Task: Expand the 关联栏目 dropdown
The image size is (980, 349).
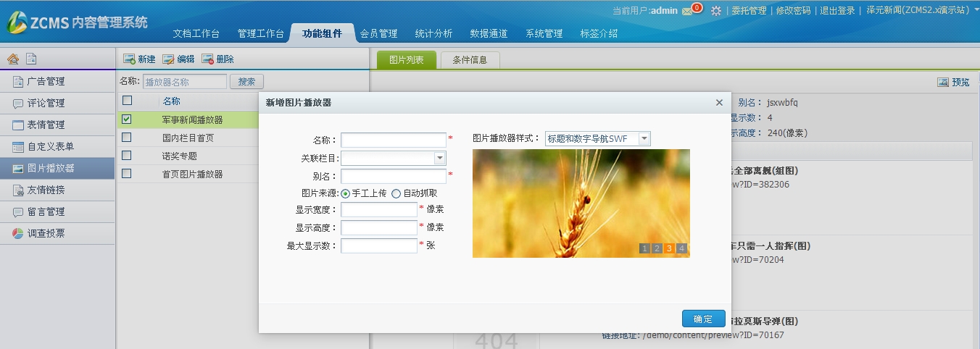Action: (x=439, y=158)
